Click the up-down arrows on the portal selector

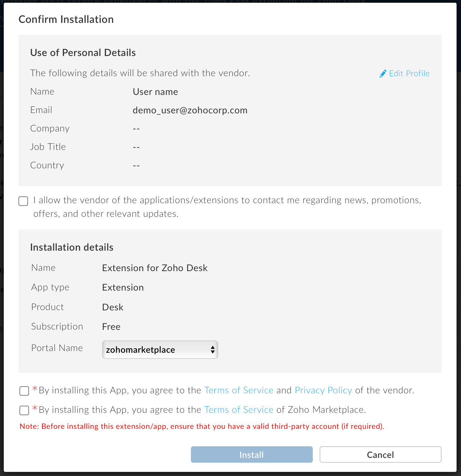point(212,350)
